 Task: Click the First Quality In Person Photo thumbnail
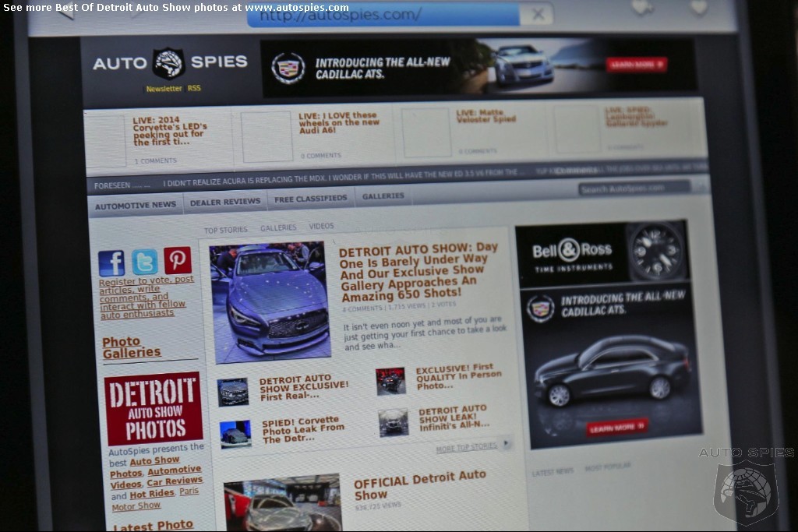coord(391,382)
